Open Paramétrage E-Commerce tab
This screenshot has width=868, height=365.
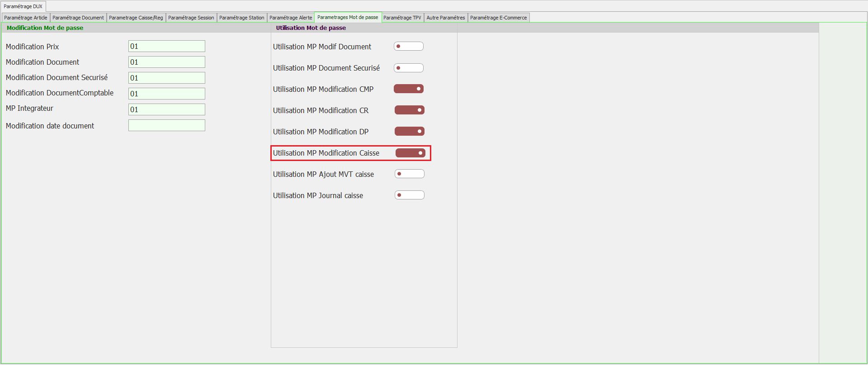pyautogui.click(x=499, y=18)
